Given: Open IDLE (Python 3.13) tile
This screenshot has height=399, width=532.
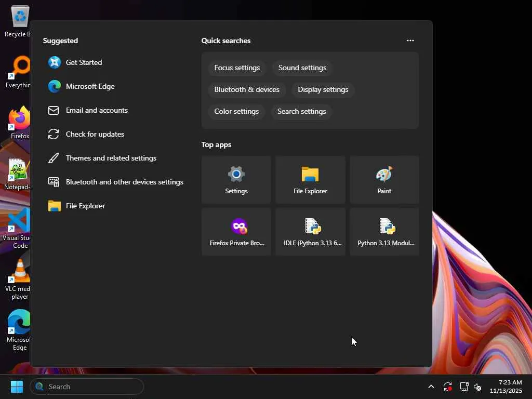Looking at the screenshot, I should pos(310,232).
